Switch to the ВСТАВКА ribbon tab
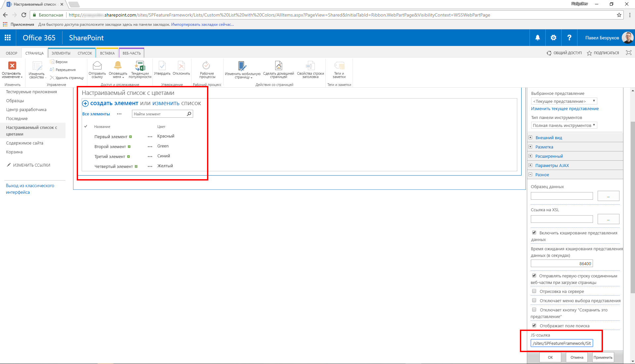Image resolution: width=635 pixels, height=364 pixels. (106, 53)
